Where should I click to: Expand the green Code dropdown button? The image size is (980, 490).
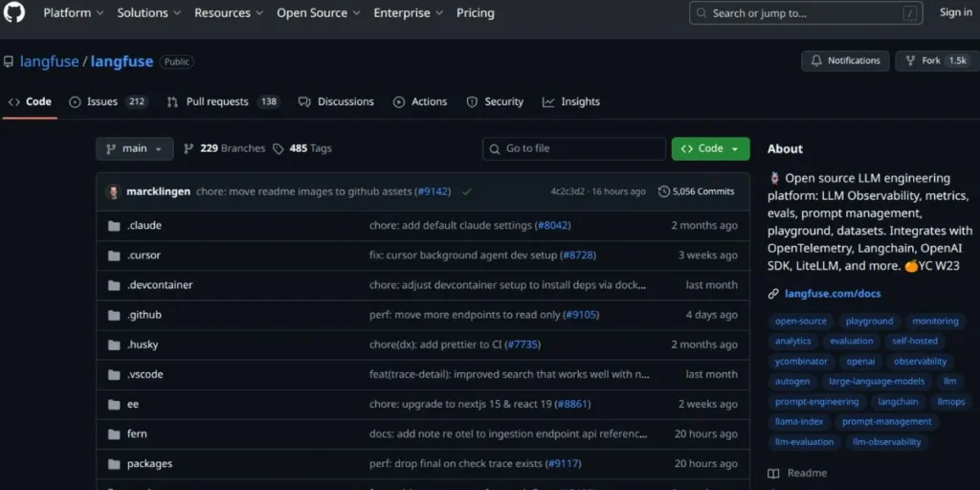click(x=710, y=148)
